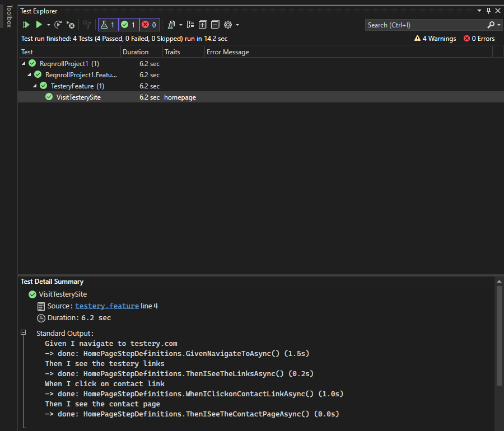Open the Toolbox tab
The image size is (504, 431).
8,18
